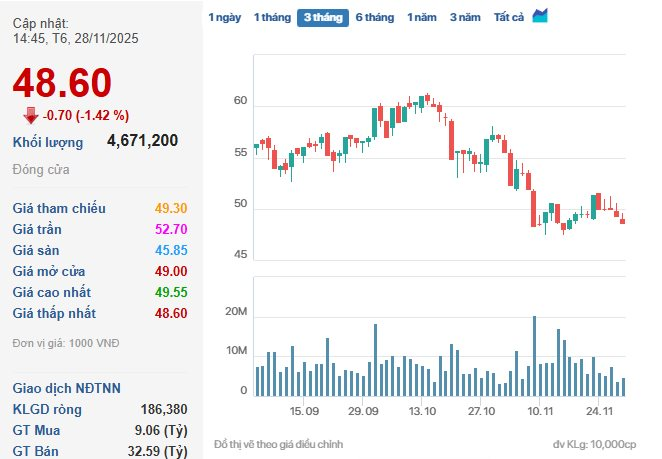Select the highlighted 3 tháng tab
662x459 pixels.
pos(322,17)
